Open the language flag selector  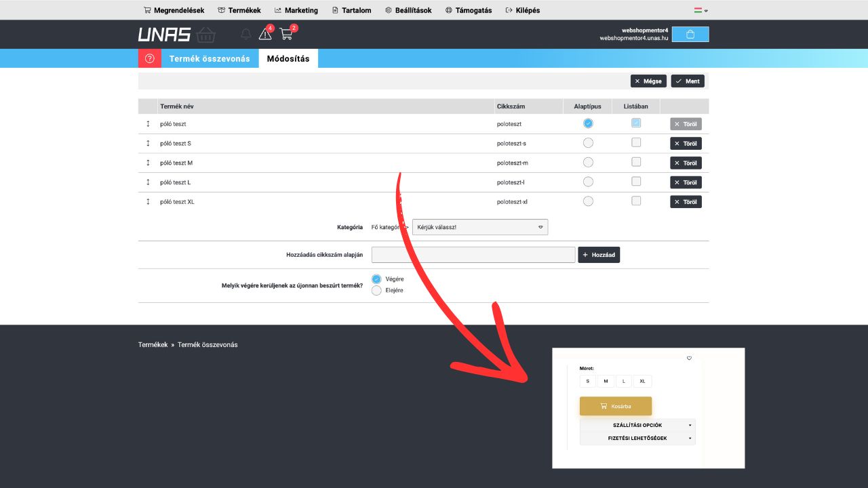(701, 10)
